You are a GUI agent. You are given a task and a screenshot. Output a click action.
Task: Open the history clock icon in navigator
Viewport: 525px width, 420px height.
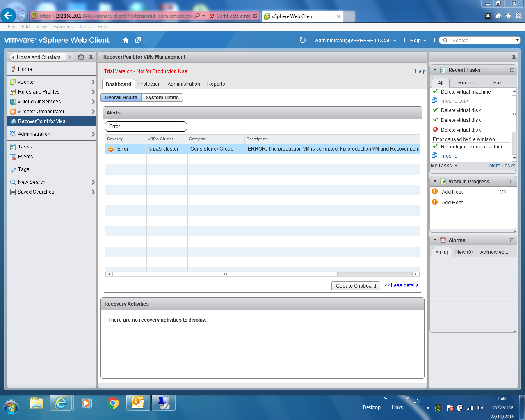click(81, 57)
